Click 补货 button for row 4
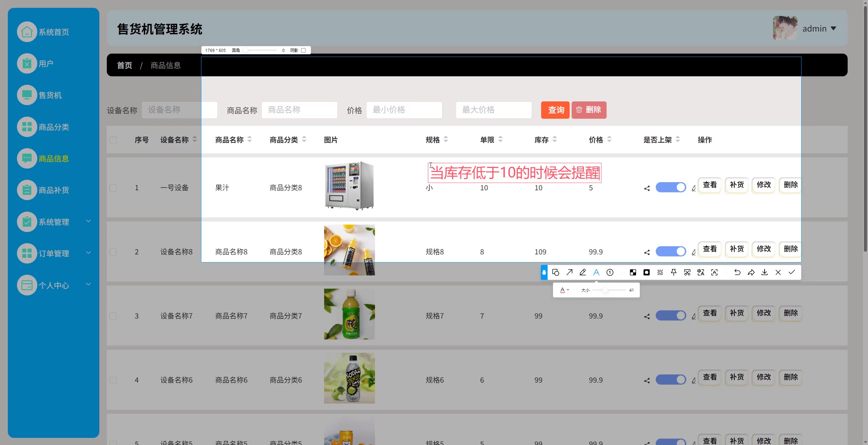Screen dimensions: 868x445 (x=736, y=377)
